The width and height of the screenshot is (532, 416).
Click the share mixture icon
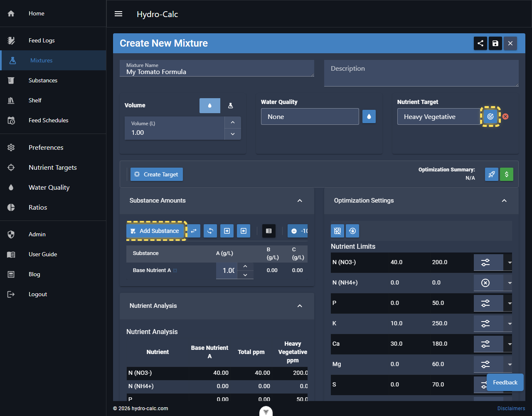click(x=480, y=43)
